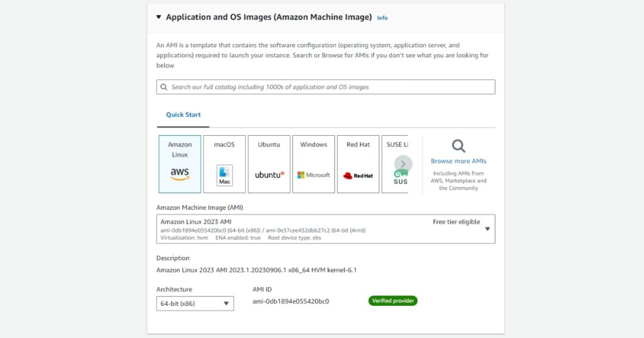Click the ubuntu logo

point(269,175)
